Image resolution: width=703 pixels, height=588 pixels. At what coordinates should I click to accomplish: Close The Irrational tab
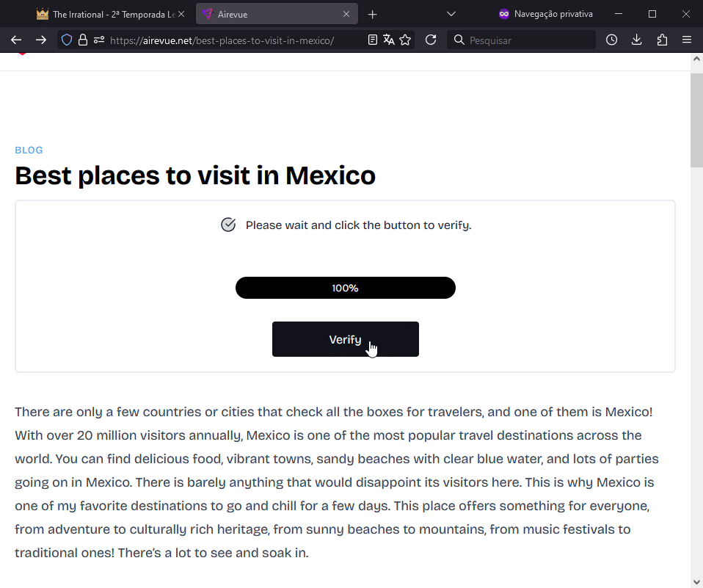tap(181, 15)
